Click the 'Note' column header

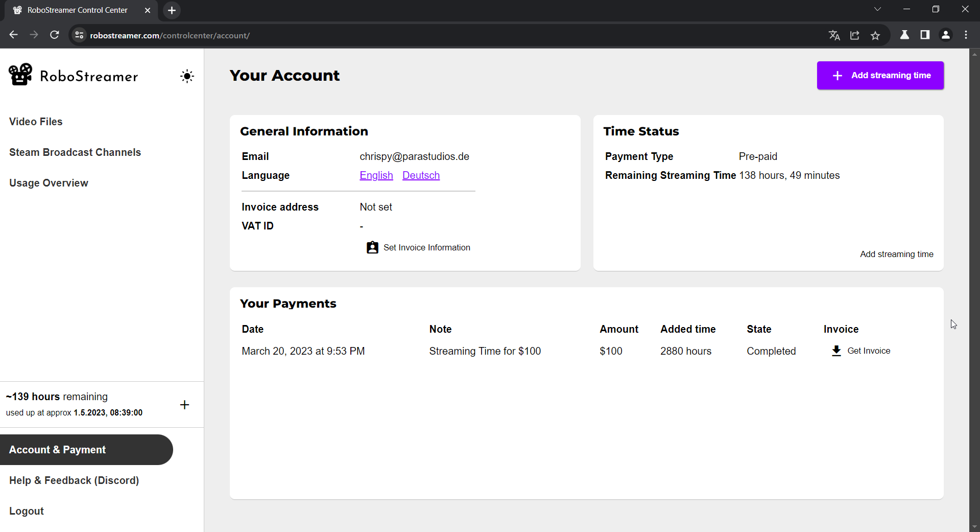click(440, 329)
